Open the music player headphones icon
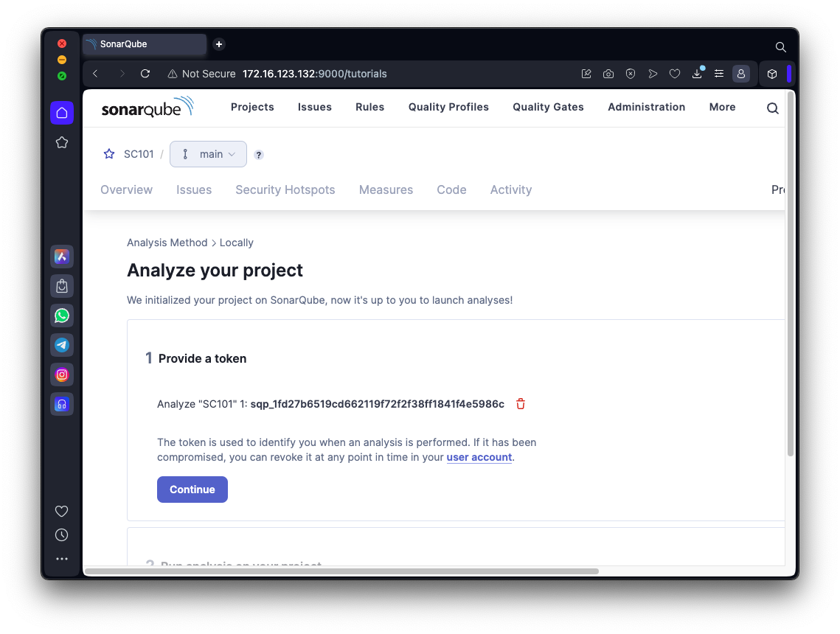 tap(62, 404)
